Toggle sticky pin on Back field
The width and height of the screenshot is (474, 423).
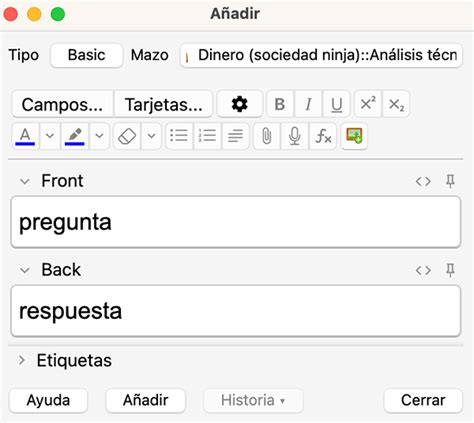(x=450, y=270)
